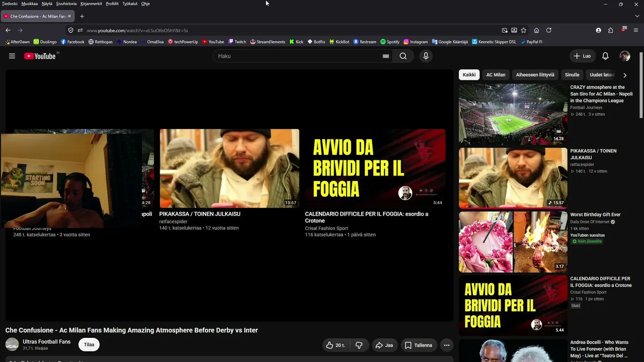The image size is (644, 362).
Task: Share the video with the Jaa button
Action: [x=384, y=345]
